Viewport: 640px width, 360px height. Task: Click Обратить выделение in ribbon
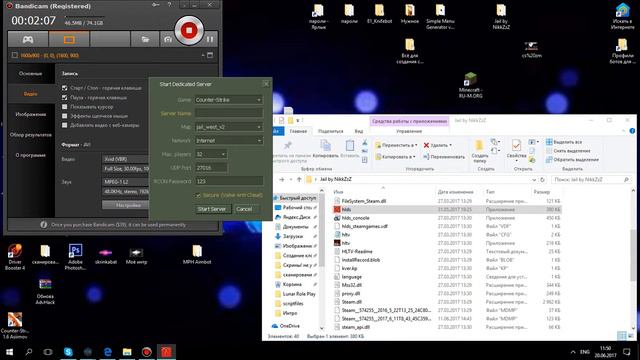point(572,160)
